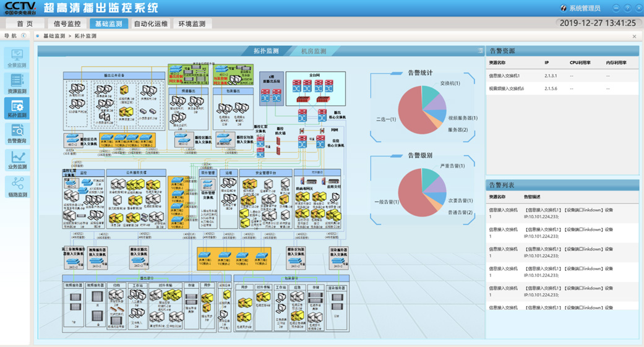The height and width of the screenshot is (347, 644).
Task: Open 告警查询 in the sidebar
Action: 17,134
